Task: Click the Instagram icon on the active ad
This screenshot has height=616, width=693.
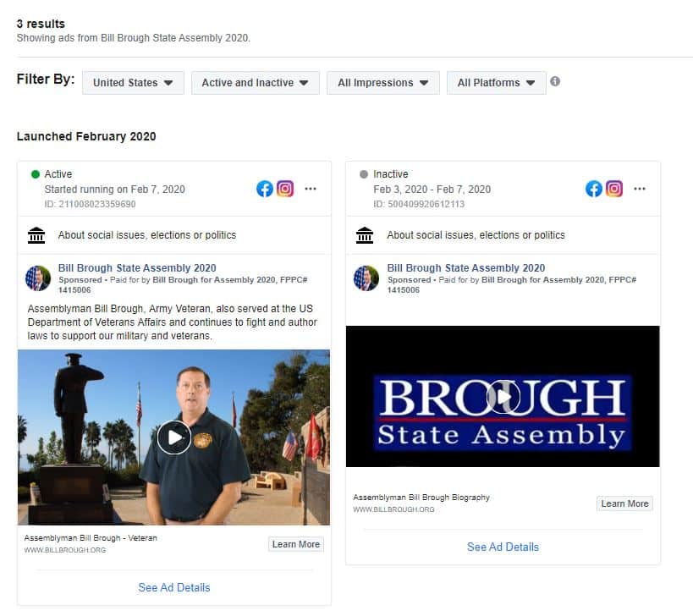Action: [x=285, y=189]
